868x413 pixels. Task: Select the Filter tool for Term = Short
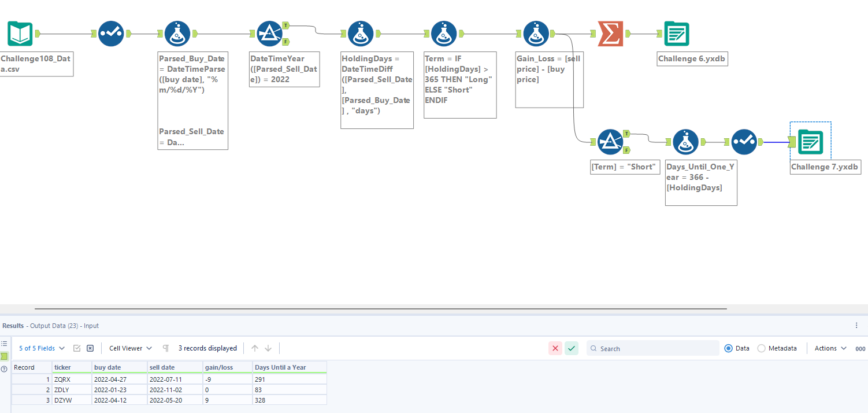pos(610,142)
